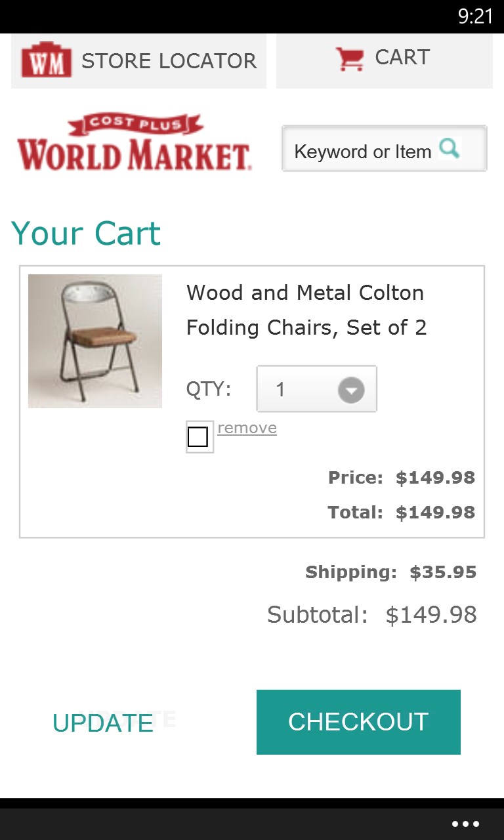Tap the red WM store icon
This screenshot has height=840, width=504.
[x=46, y=60]
